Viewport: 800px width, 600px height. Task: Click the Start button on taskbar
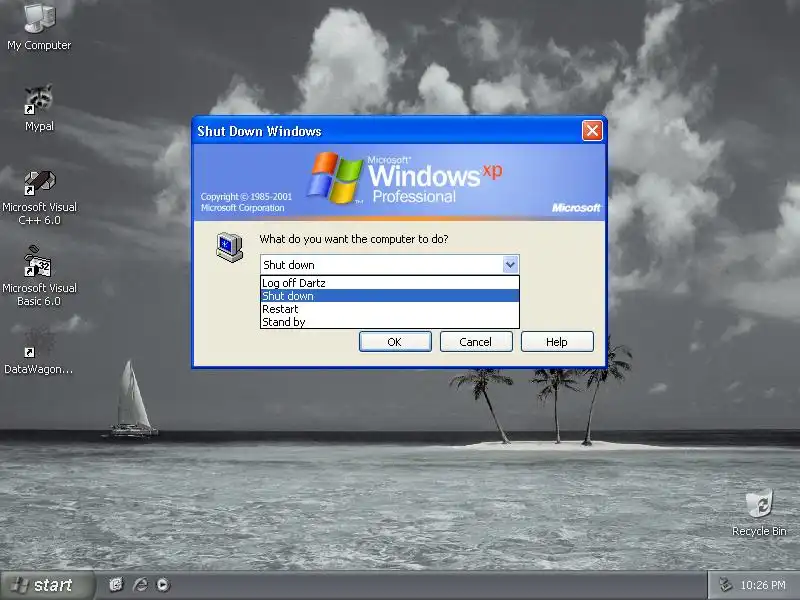click(47, 585)
